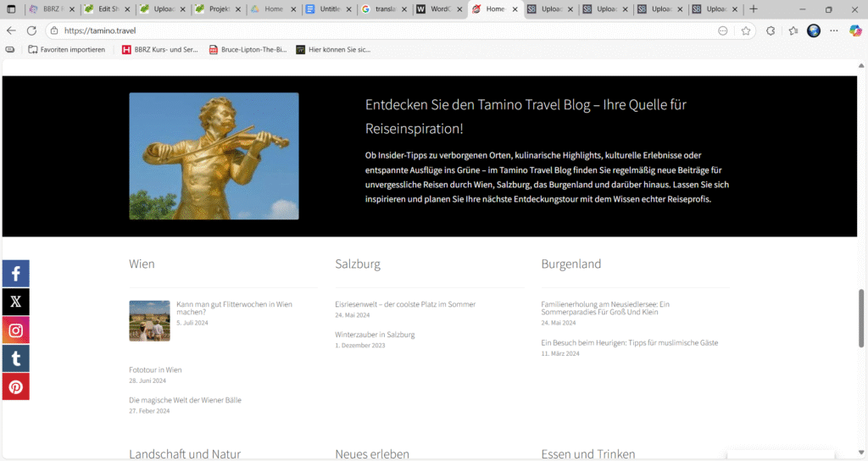This screenshot has width=868, height=461.
Task: Click the Johann Strauss golden statue image
Action: pos(214,156)
